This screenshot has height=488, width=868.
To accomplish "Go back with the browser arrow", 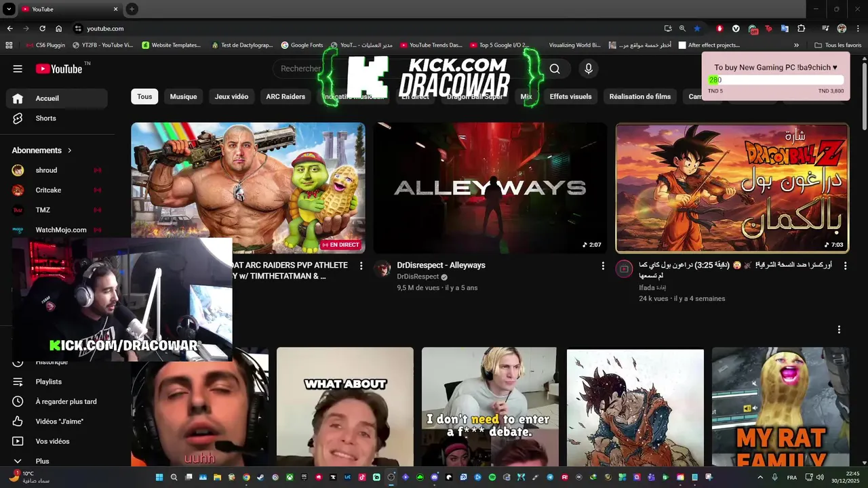I will [9, 28].
